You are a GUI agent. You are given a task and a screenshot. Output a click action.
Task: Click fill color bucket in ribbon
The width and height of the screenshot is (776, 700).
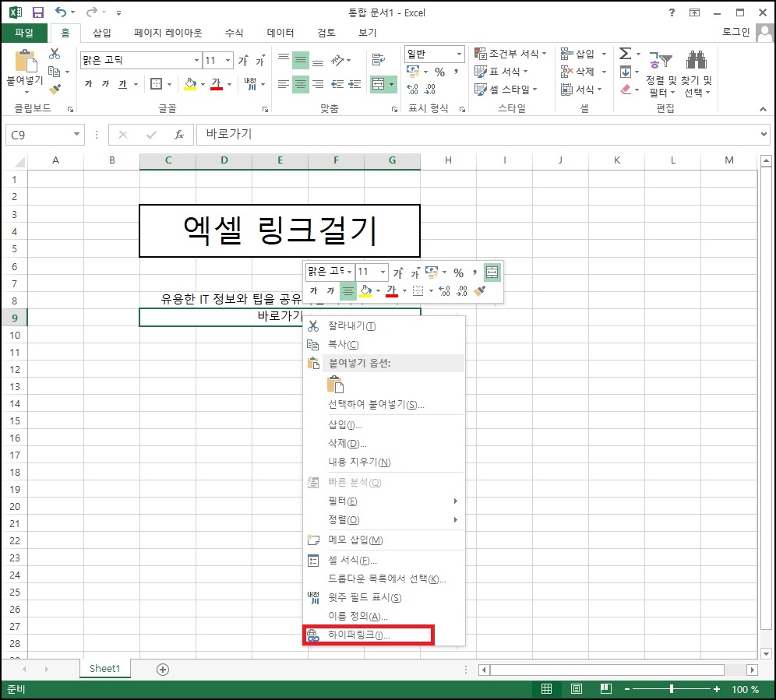(191, 83)
